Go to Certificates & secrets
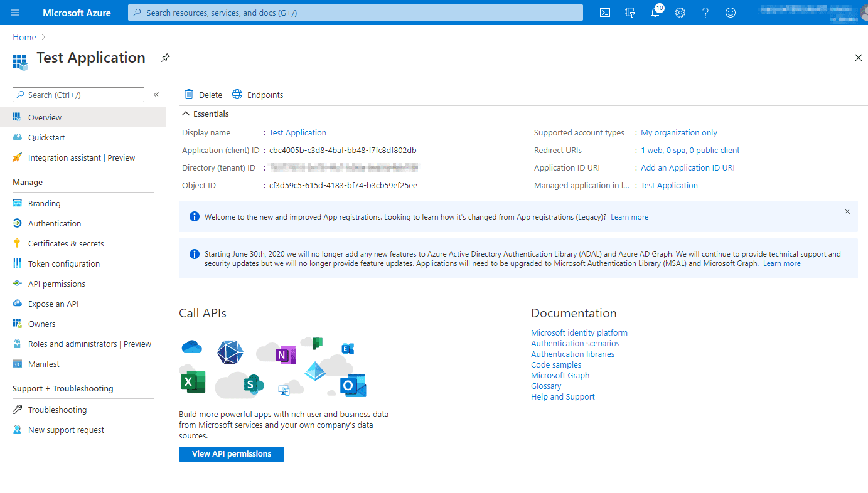Image resolution: width=868 pixels, height=493 pixels. click(x=83, y=243)
